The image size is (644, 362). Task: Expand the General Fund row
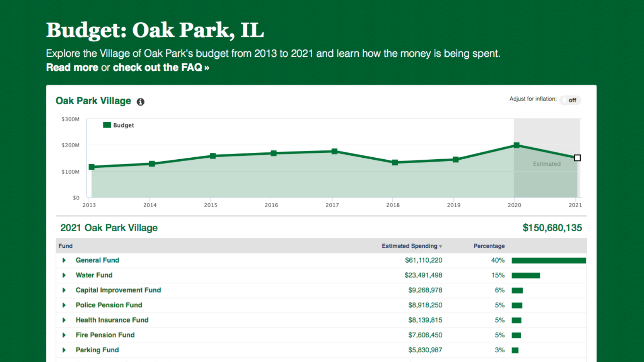pyautogui.click(x=64, y=260)
